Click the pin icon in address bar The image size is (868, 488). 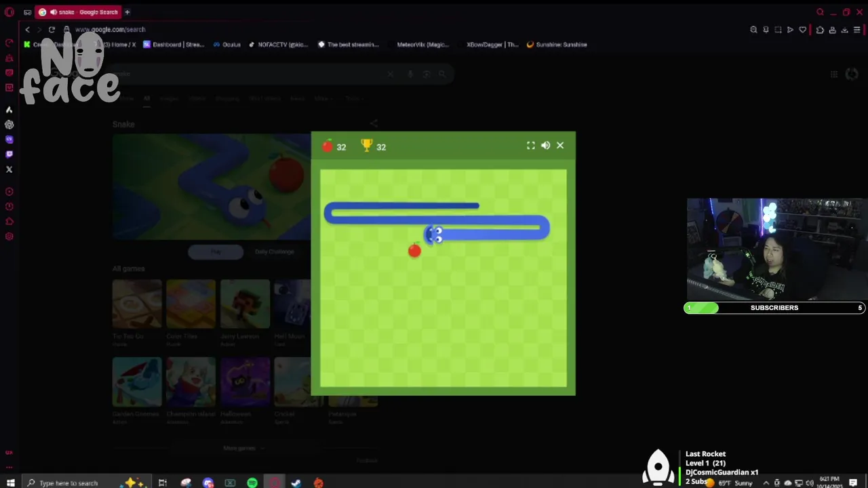pos(766,30)
